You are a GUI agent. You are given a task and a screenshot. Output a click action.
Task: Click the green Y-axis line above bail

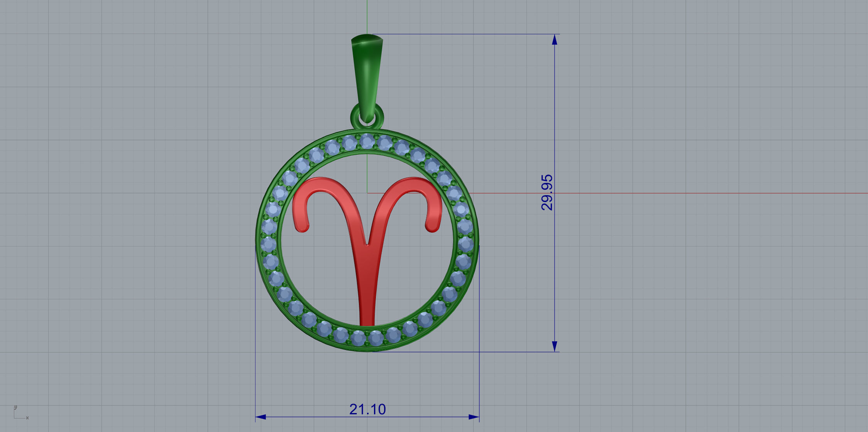(x=367, y=15)
